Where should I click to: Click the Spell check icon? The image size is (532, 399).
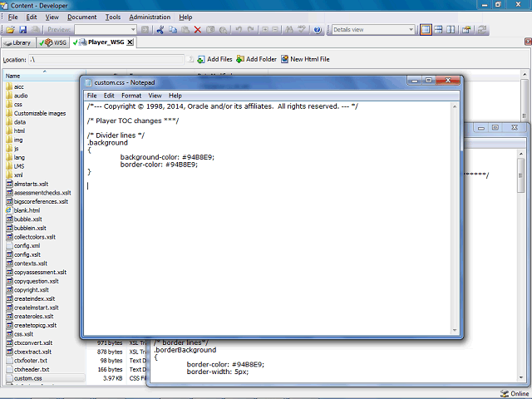[301, 30]
